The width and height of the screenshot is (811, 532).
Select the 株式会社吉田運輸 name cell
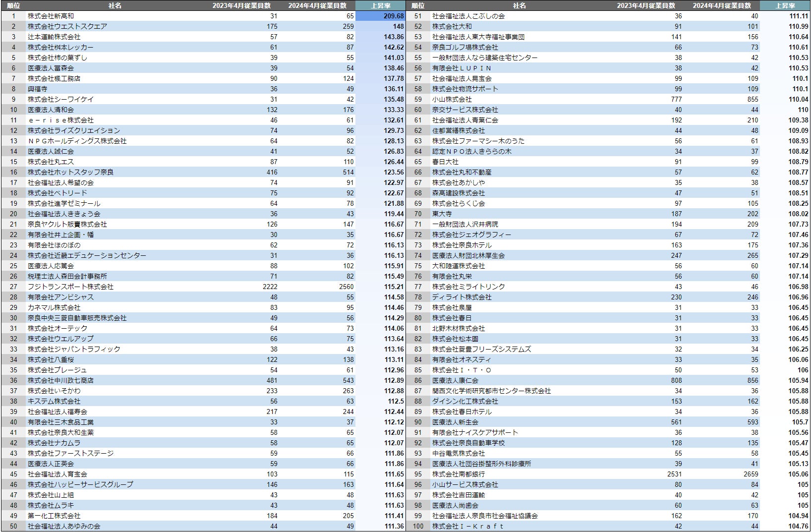[459, 495]
